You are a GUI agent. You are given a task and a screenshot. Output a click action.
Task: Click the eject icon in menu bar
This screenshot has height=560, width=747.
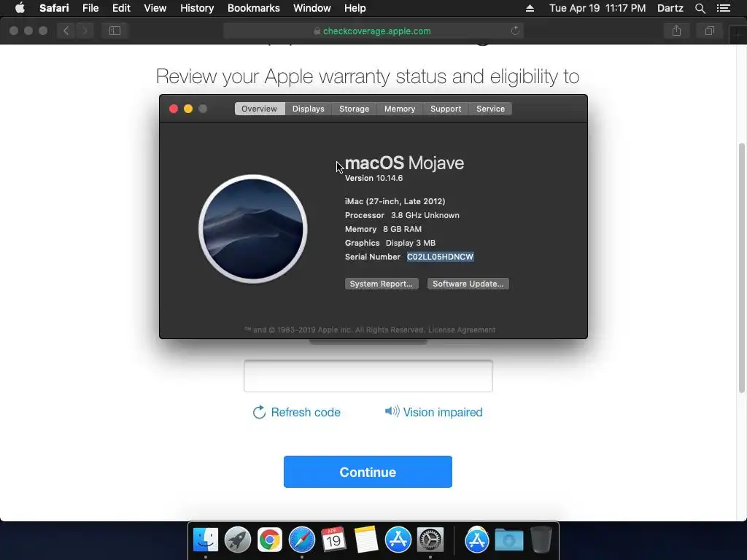point(530,8)
